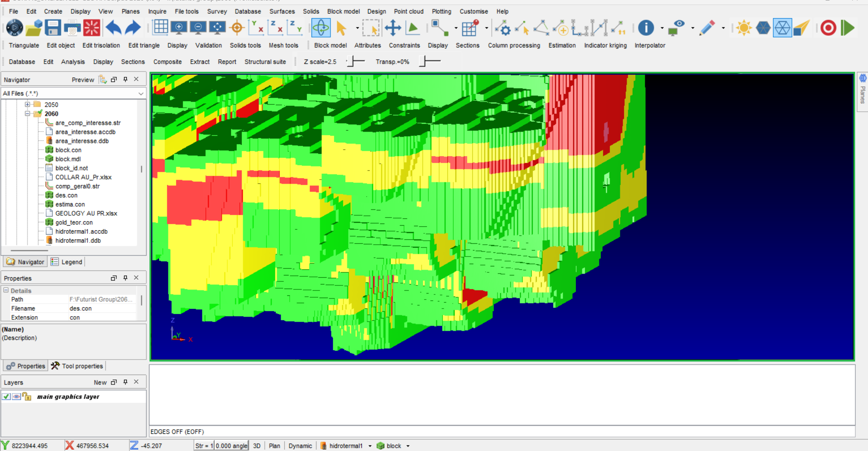This screenshot has width=868, height=451.
Task: Zoom in with the monitor plus icon
Action: pos(179,28)
